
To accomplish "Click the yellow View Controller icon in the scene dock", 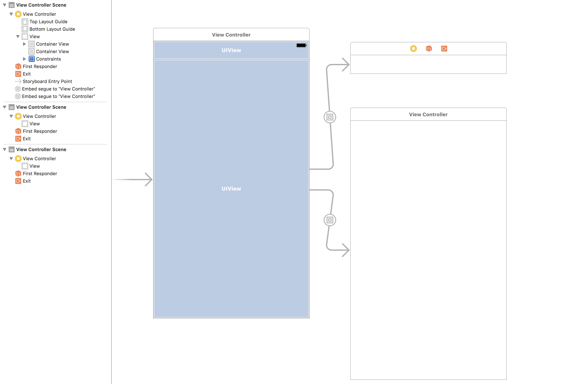I will 413,49.
